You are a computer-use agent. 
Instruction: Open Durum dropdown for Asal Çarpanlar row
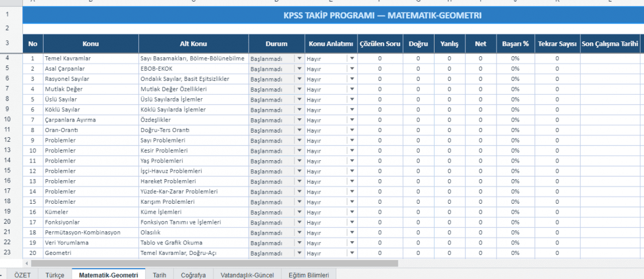click(300, 69)
